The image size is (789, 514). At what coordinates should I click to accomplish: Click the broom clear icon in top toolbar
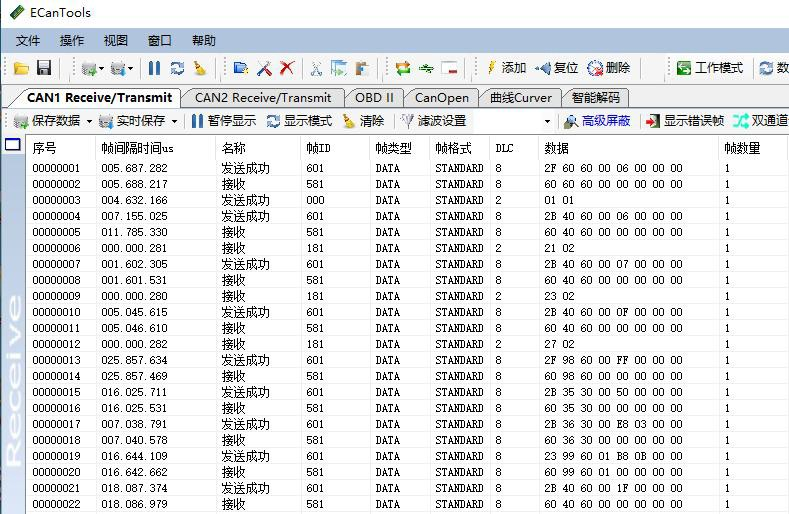point(200,68)
